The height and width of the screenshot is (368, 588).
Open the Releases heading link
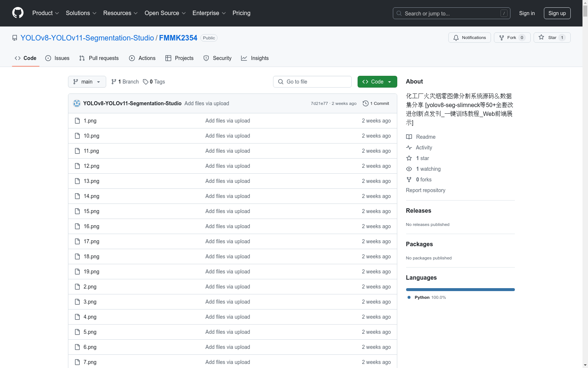[x=419, y=211]
